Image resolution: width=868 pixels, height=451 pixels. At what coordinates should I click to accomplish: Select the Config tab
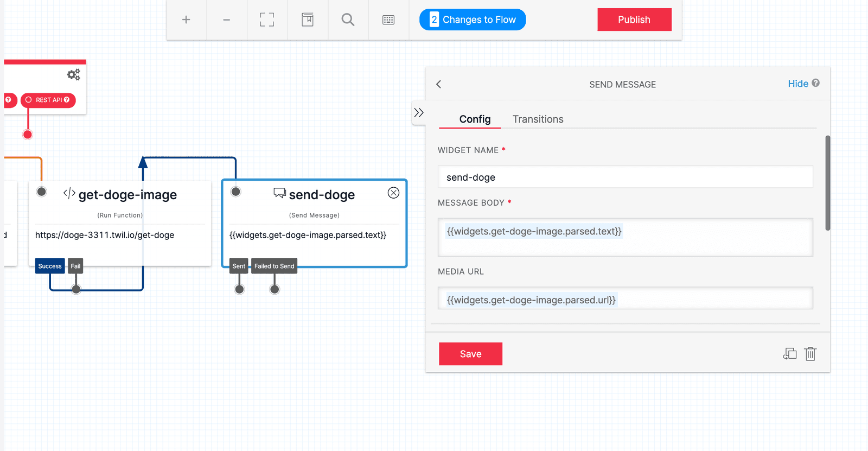pyautogui.click(x=475, y=119)
